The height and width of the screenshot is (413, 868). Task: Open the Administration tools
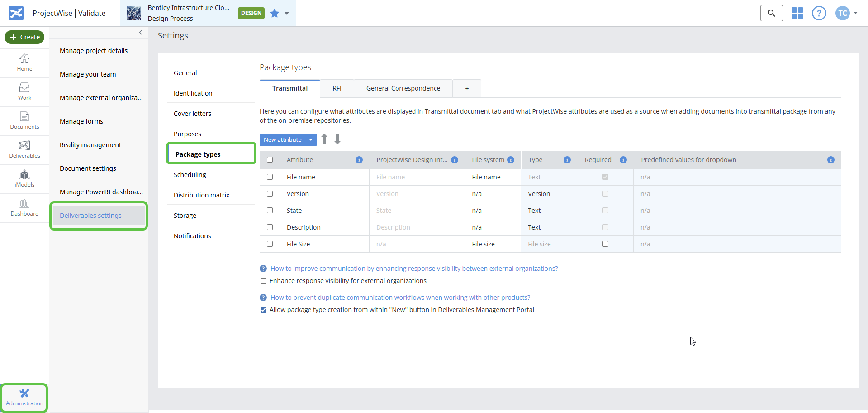pyautogui.click(x=24, y=397)
